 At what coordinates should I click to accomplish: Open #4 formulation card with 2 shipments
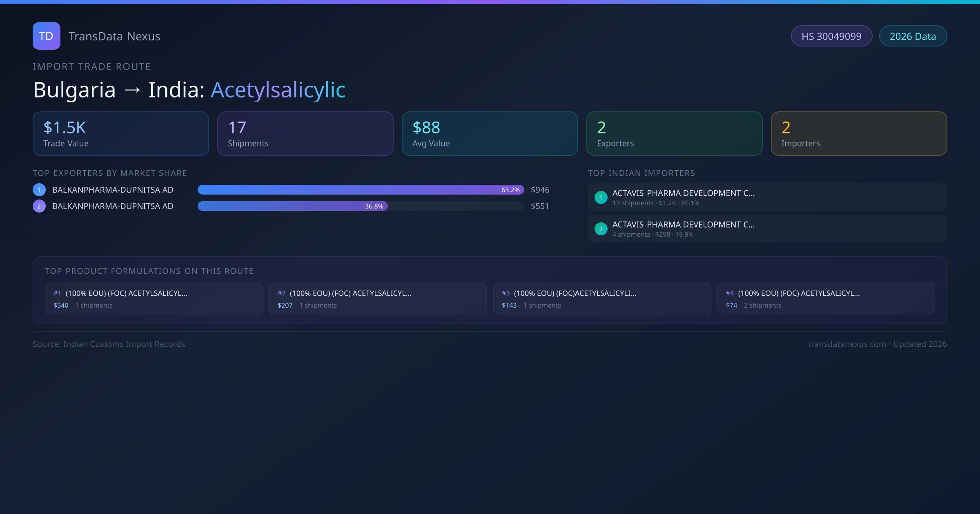pos(826,299)
